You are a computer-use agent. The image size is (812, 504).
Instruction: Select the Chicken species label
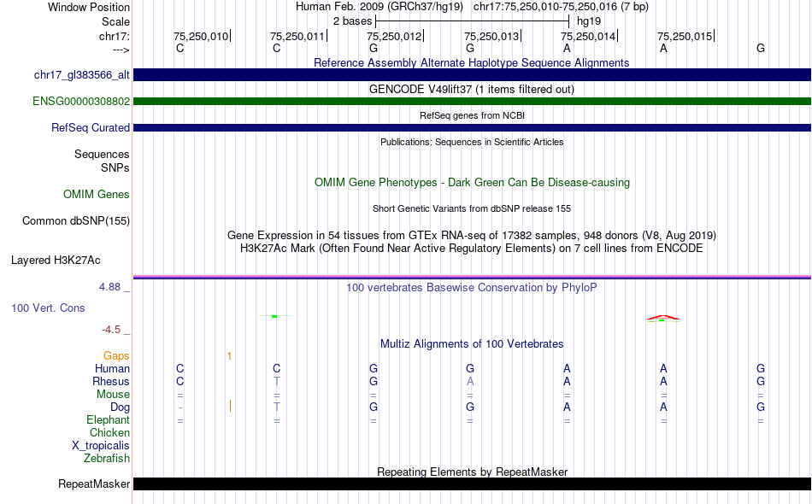[x=109, y=432]
